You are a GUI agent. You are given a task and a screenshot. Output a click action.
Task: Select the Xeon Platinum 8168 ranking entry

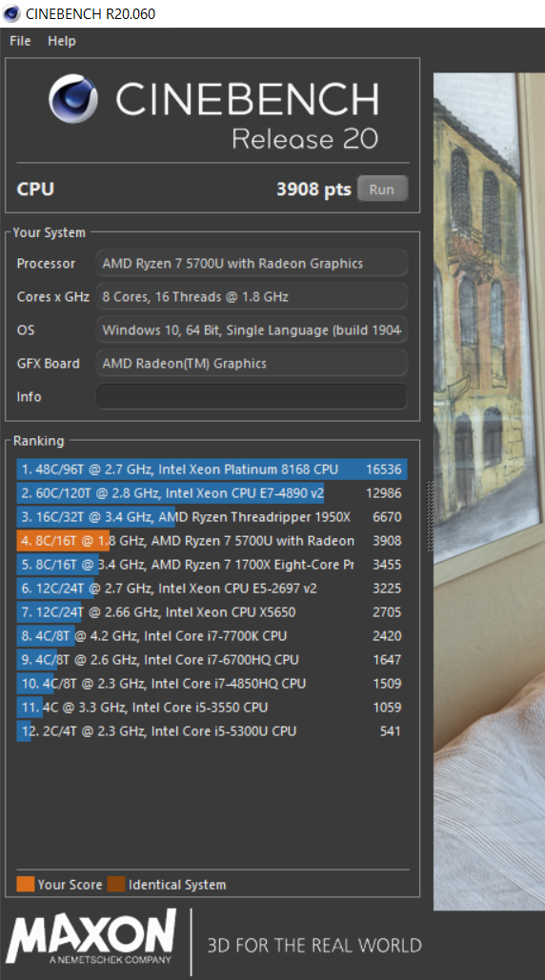(x=212, y=470)
